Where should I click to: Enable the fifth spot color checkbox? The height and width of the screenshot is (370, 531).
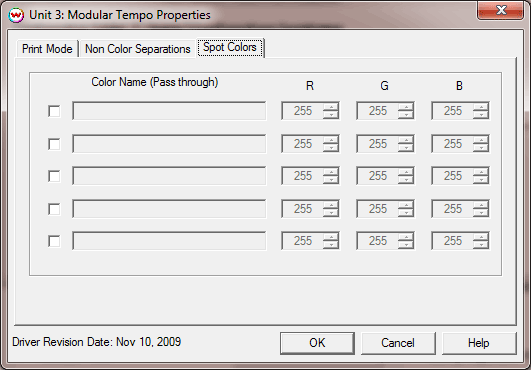(54, 241)
